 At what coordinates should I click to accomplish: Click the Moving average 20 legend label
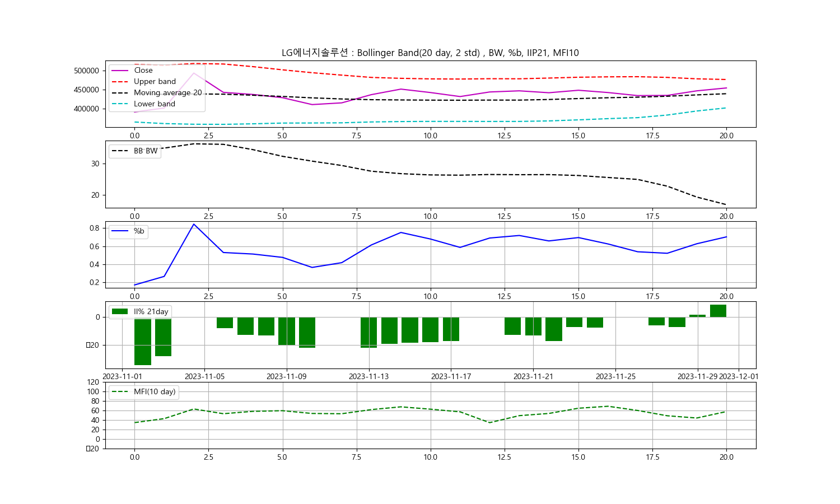(168, 92)
